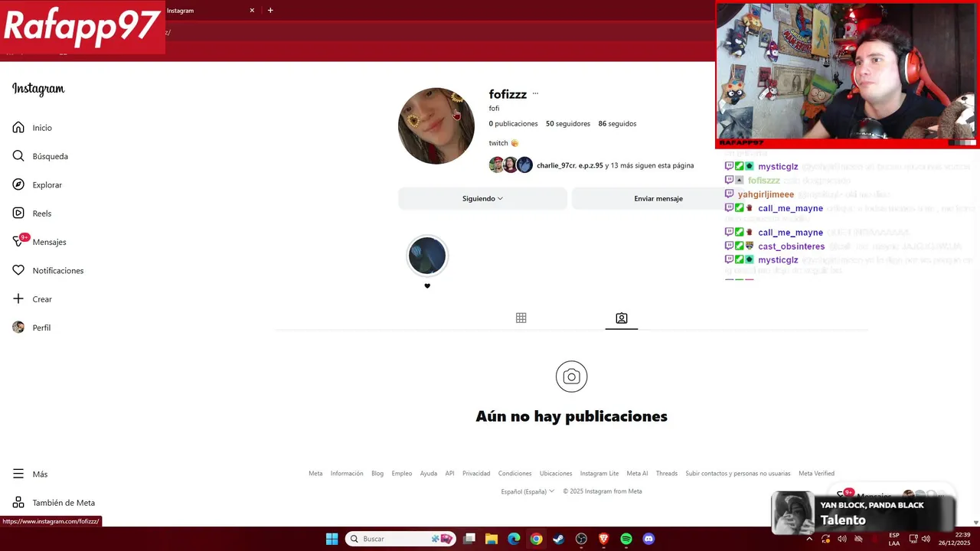Open clock showing 22:39 26/12/2025
This screenshot has height=551, width=980.
coord(955,539)
